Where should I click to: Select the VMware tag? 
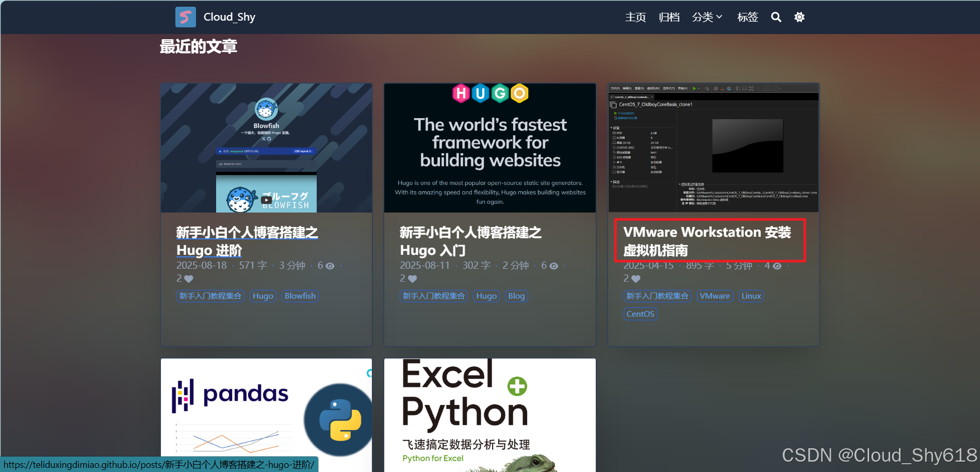point(715,296)
